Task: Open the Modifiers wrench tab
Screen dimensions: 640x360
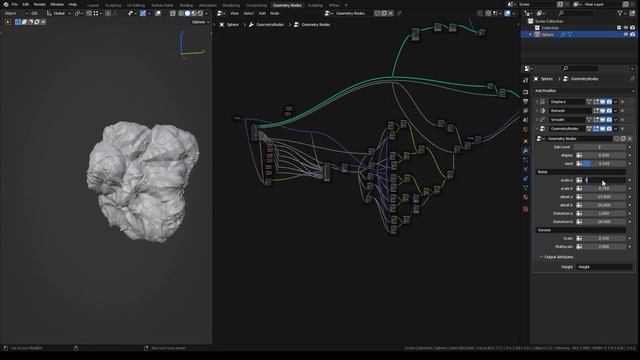Action: click(525, 151)
